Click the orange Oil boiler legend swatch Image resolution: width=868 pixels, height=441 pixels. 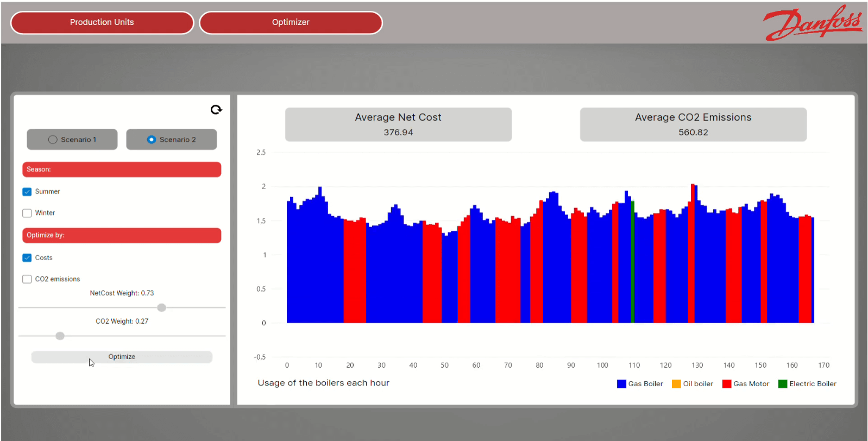click(x=676, y=384)
